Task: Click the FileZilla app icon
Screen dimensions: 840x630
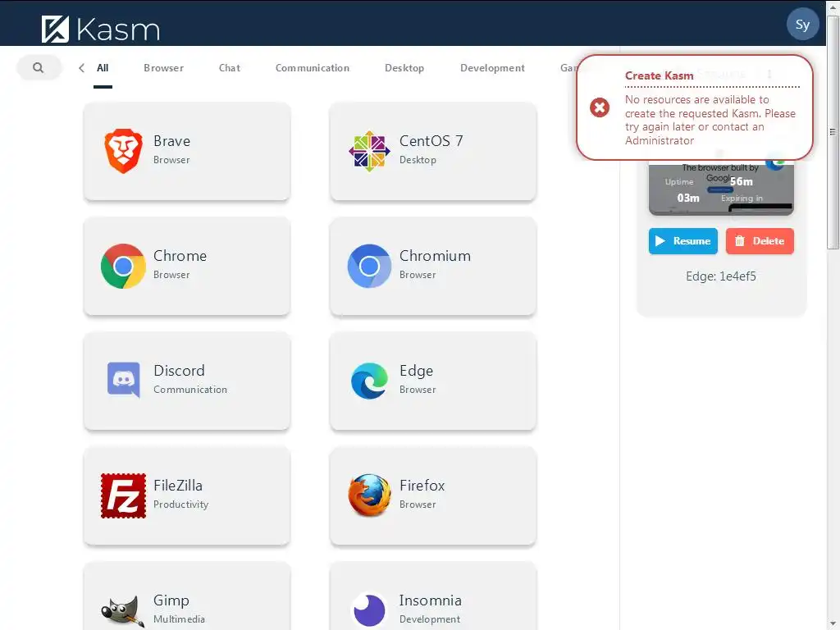Action: pyautogui.click(x=123, y=495)
